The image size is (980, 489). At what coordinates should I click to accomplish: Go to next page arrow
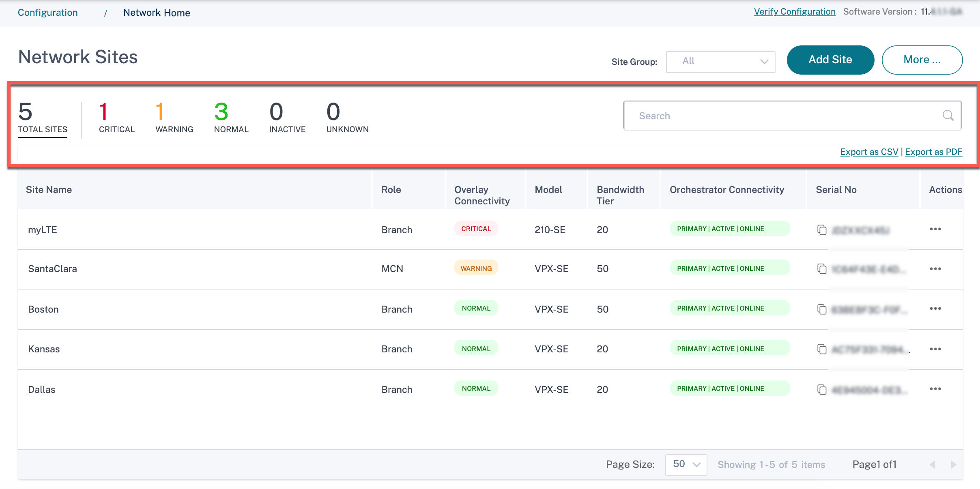tap(953, 465)
